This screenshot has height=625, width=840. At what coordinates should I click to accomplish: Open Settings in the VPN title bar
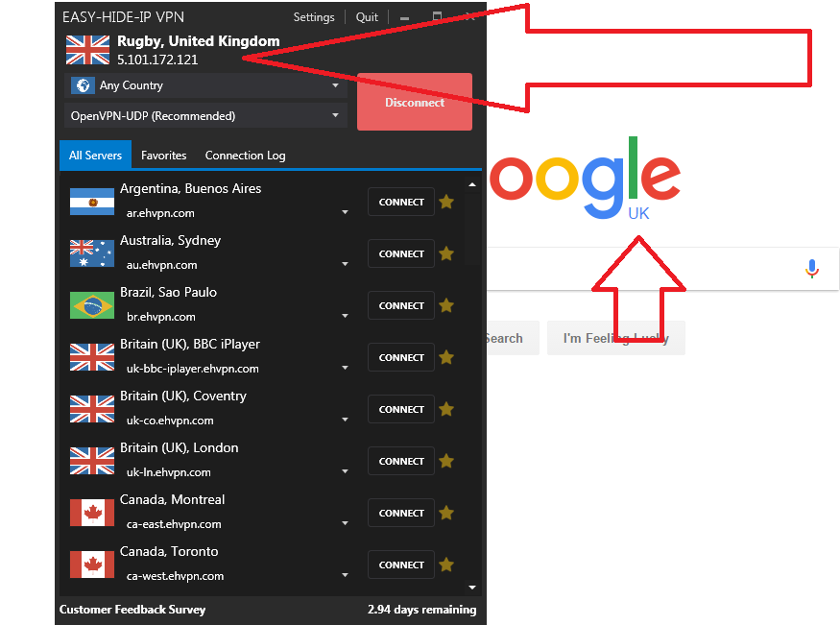pyautogui.click(x=313, y=17)
